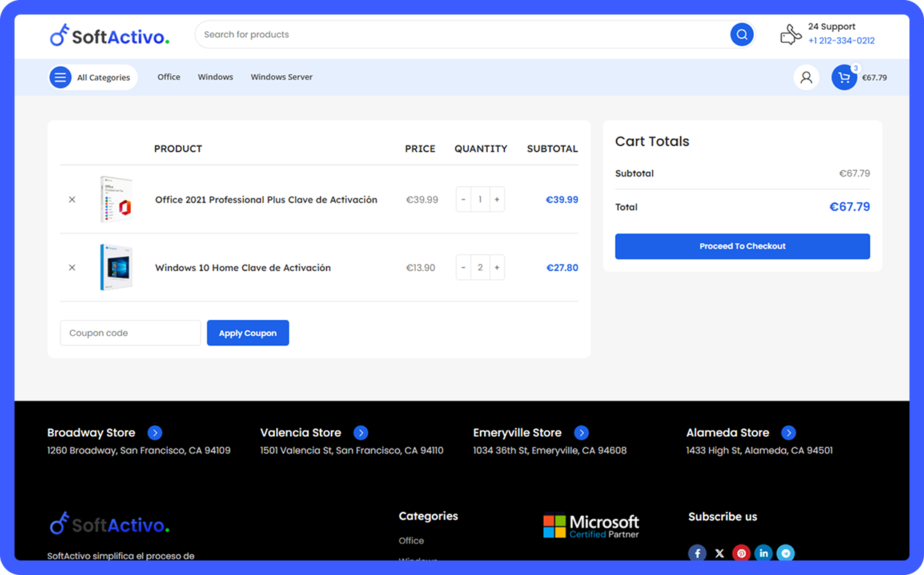The height and width of the screenshot is (575, 924).
Task: Open Office link under footer Categories
Action: 411,541
